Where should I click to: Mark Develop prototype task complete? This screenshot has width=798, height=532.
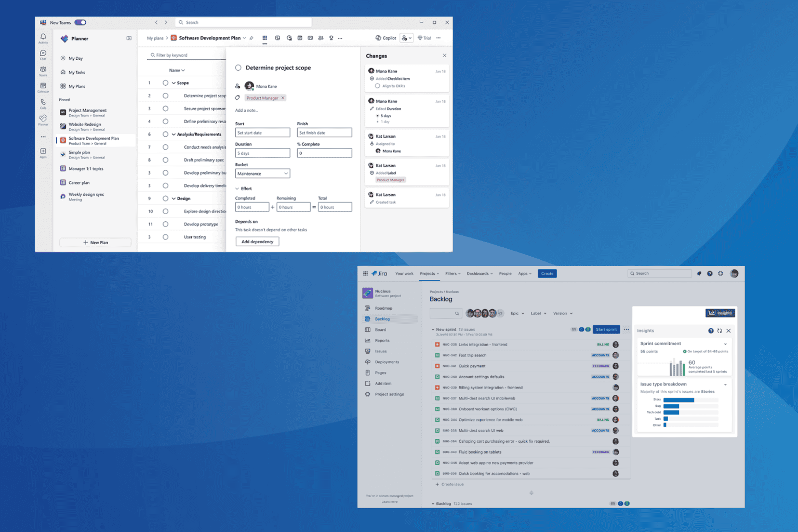point(165,224)
